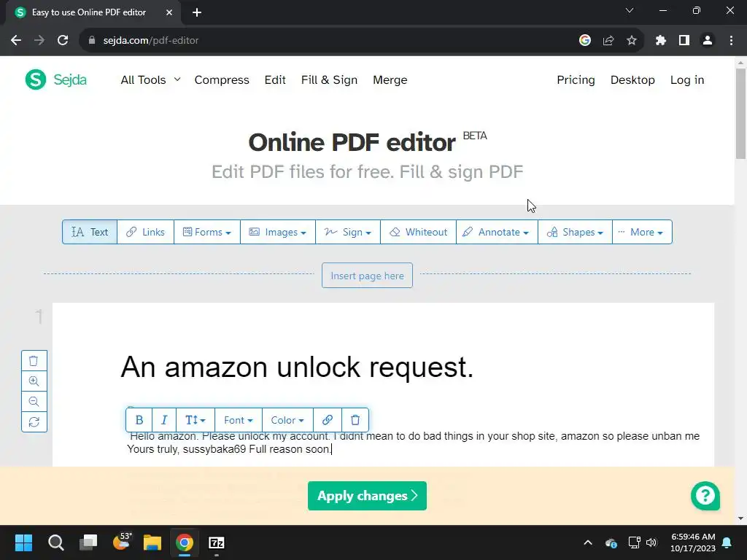This screenshot has width=747, height=560.
Task: Open the taskbar clock and date
Action: tap(693, 542)
